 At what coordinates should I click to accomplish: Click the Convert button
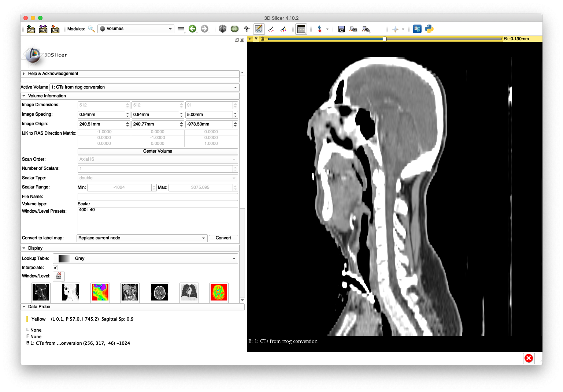point(223,238)
